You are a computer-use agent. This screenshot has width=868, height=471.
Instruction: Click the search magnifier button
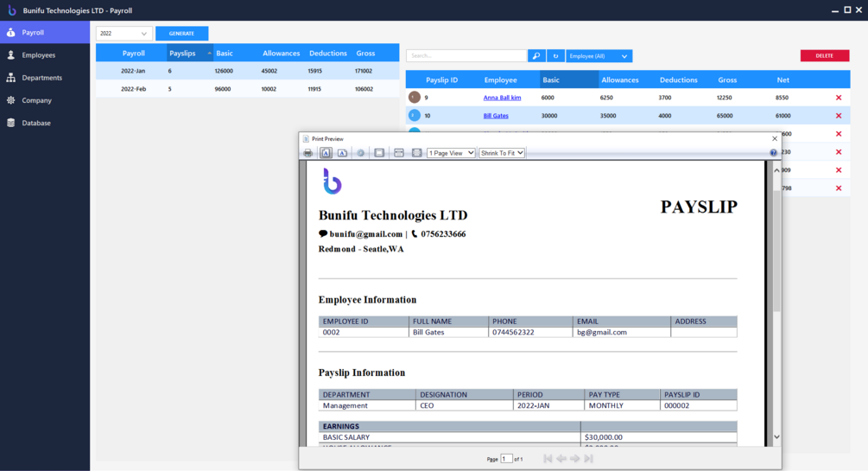point(536,56)
